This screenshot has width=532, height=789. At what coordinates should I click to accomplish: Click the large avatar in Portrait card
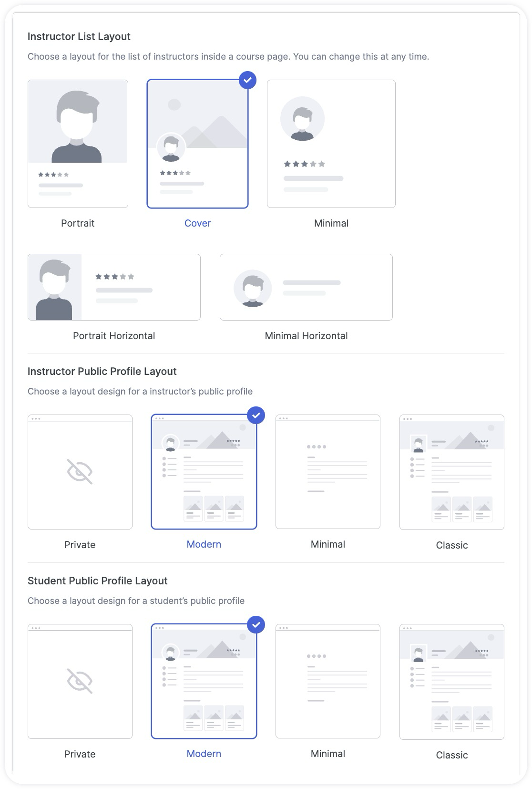tap(77, 126)
